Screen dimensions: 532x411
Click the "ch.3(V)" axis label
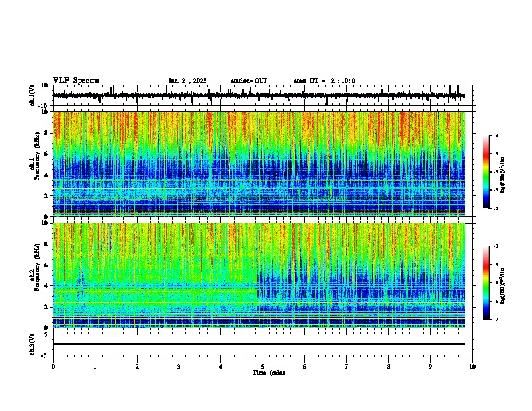(32, 345)
